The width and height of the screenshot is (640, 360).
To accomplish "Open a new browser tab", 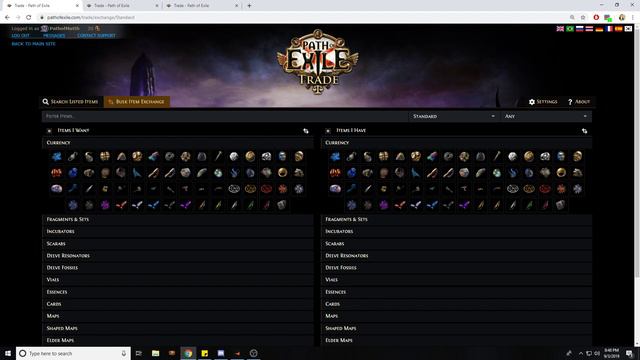I will coord(249,6).
